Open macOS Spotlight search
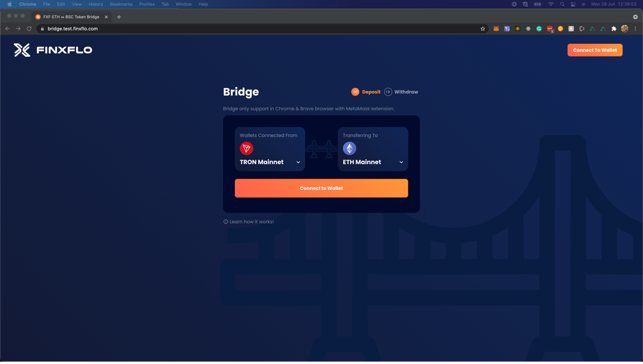This screenshot has height=364, width=643. 562,4
